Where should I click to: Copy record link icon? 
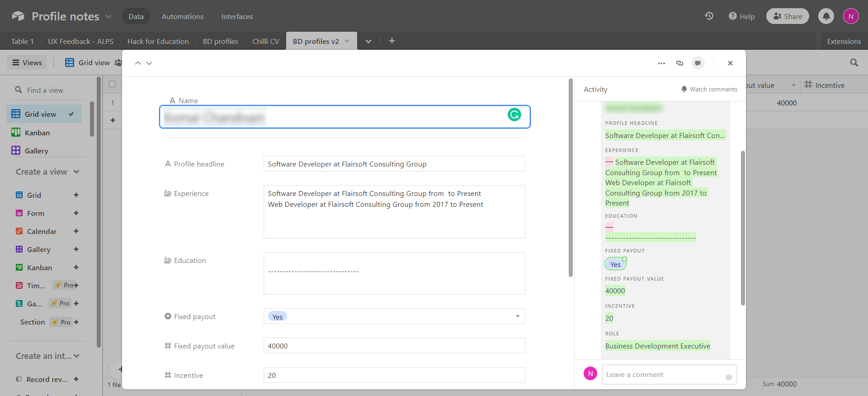[679, 63]
